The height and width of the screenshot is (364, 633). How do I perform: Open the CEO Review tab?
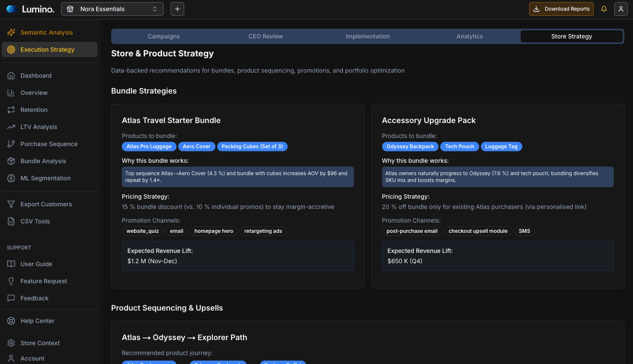pos(265,36)
